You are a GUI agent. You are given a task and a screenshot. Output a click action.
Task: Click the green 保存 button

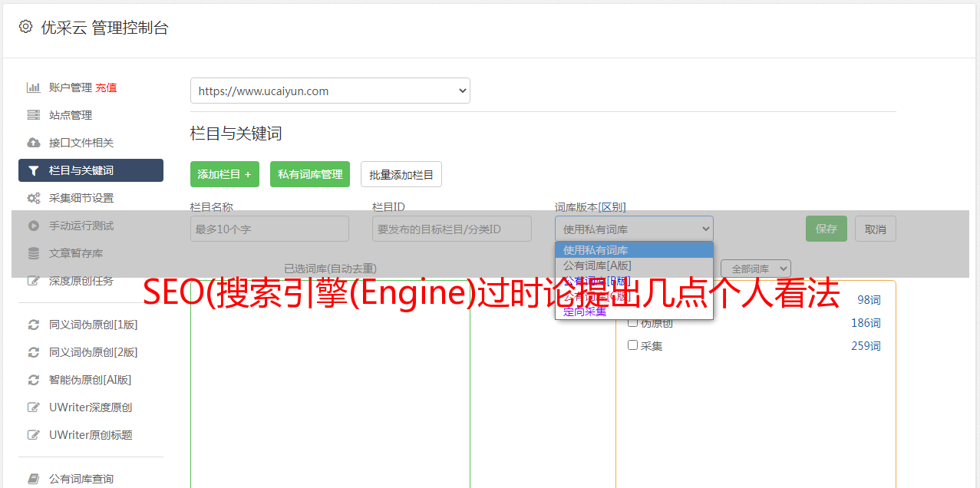click(x=827, y=229)
